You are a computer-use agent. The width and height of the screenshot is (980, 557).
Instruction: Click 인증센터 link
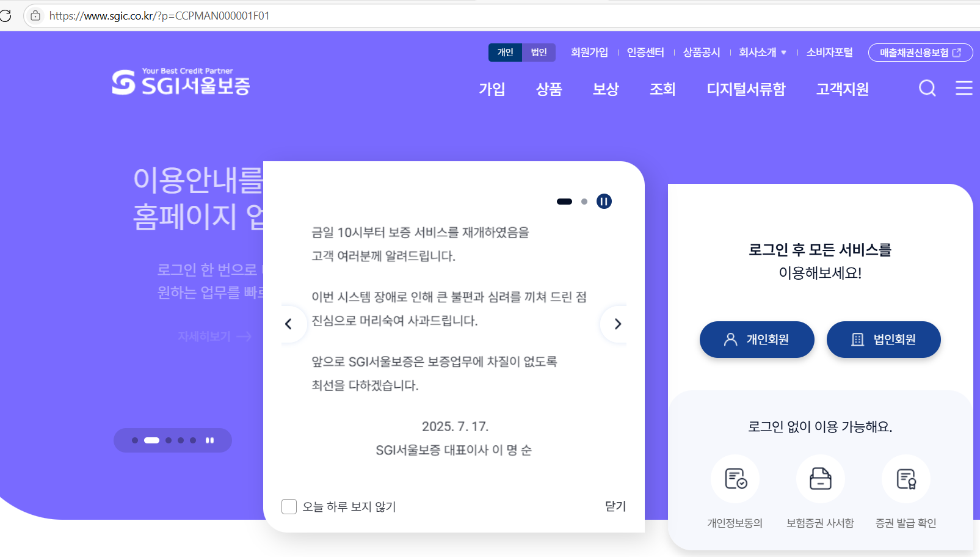pyautogui.click(x=645, y=53)
